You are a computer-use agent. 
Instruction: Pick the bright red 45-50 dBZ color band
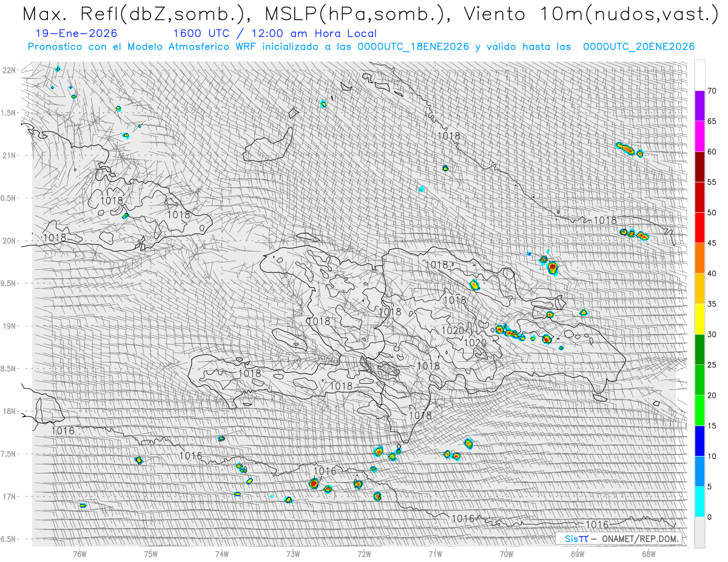(x=699, y=228)
